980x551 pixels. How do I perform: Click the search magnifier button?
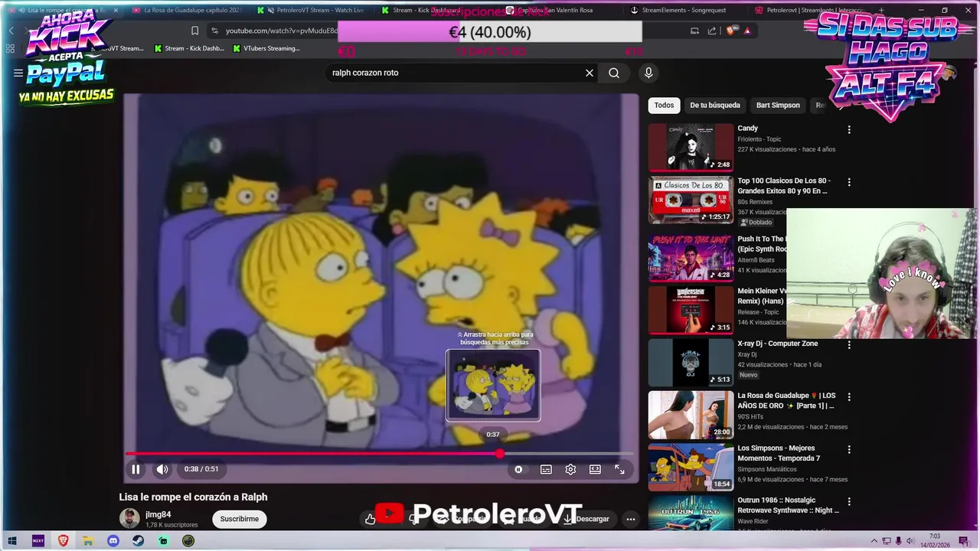click(x=614, y=73)
